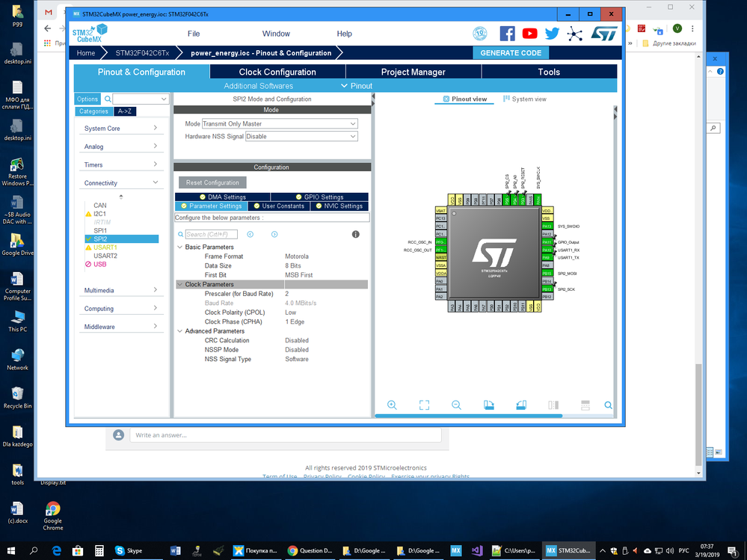The image size is (747, 560).
Task: Click the STM32F042C6Tx breadcrumb
Action: pyautogui.click(x=142, y=53)
